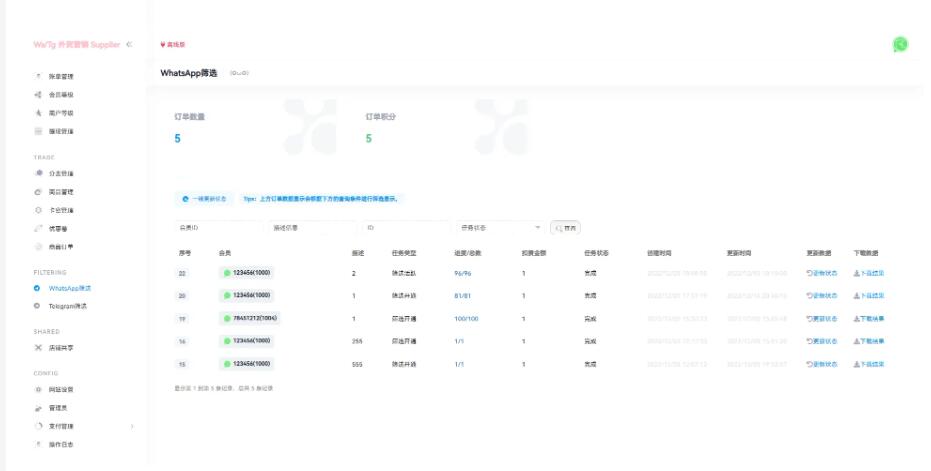Open the 任务状态 dropdown
The image size is (931, 471).
coord(501,227)
